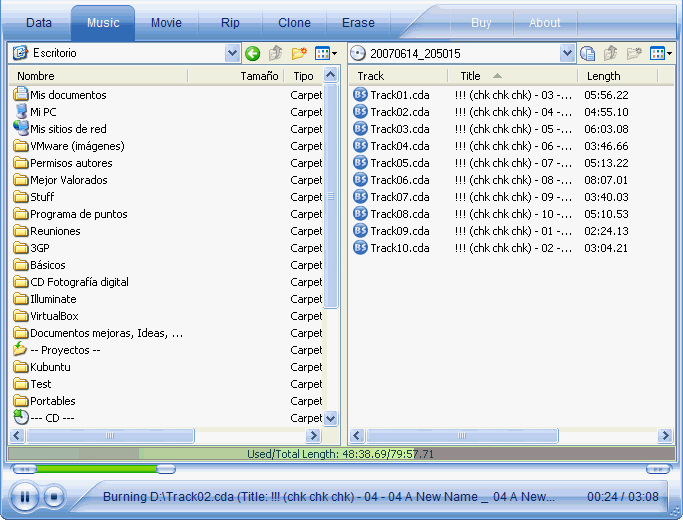Click the 00:24 / 03:08 time display
683x520 pixels.
[x=622, y=496]
